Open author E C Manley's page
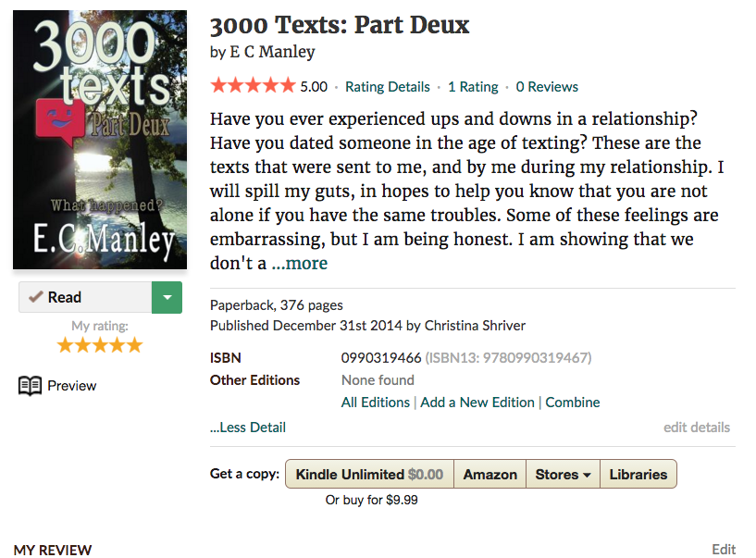 [272, 52]
